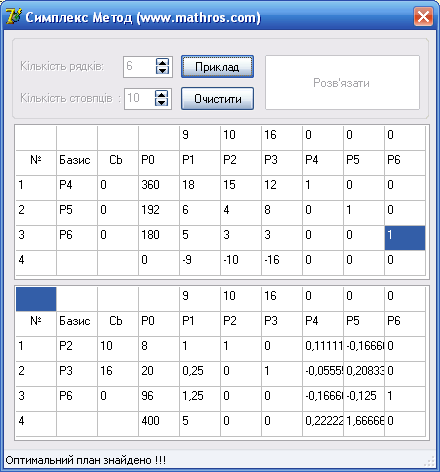Select highlighted blue cell with value 1

405,238
